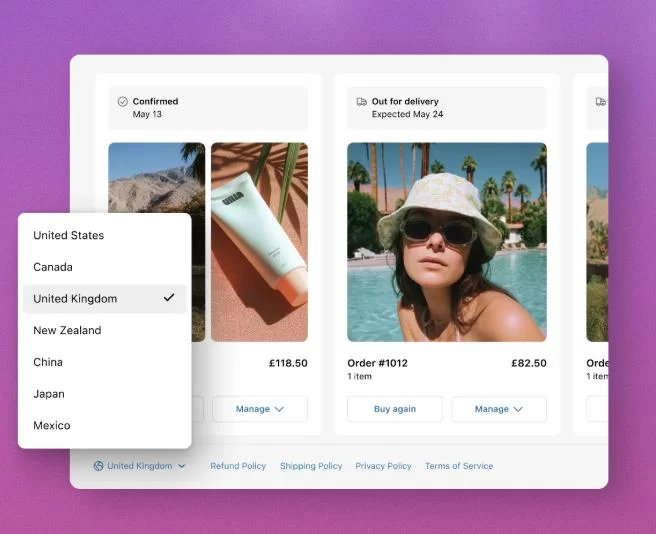Click the Confirmed status check-circle icon
The height and width of the screenshot is (534, 656).
tap(123, 101)
